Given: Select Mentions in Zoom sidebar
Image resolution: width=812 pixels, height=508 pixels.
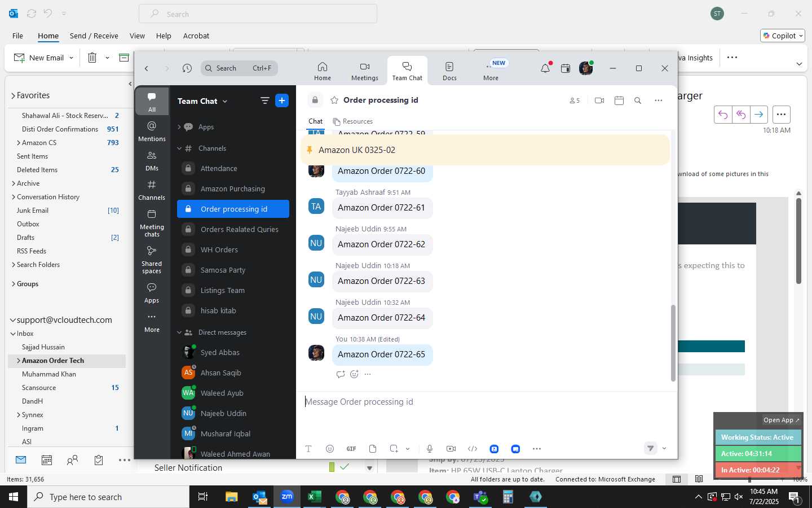Looking at the screenshot, I should (x=152, y=131).
